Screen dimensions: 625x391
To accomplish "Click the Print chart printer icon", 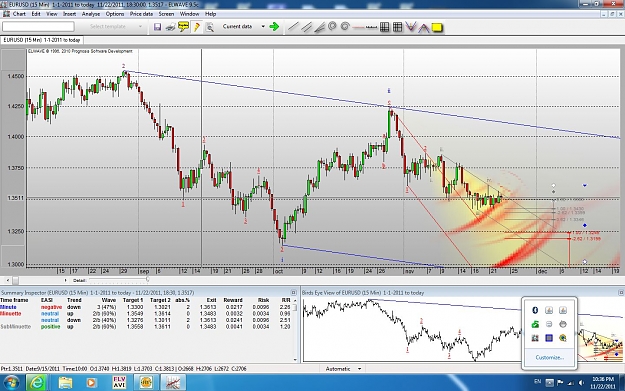I will click(170, 27).
